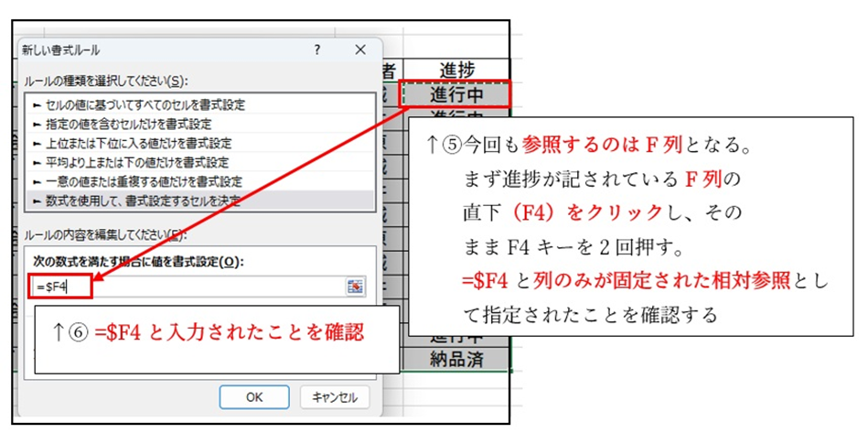Image resolution: width=868 pixels, height=433 pixels.
Task: Click the help question mark icon
Action: 317,49
